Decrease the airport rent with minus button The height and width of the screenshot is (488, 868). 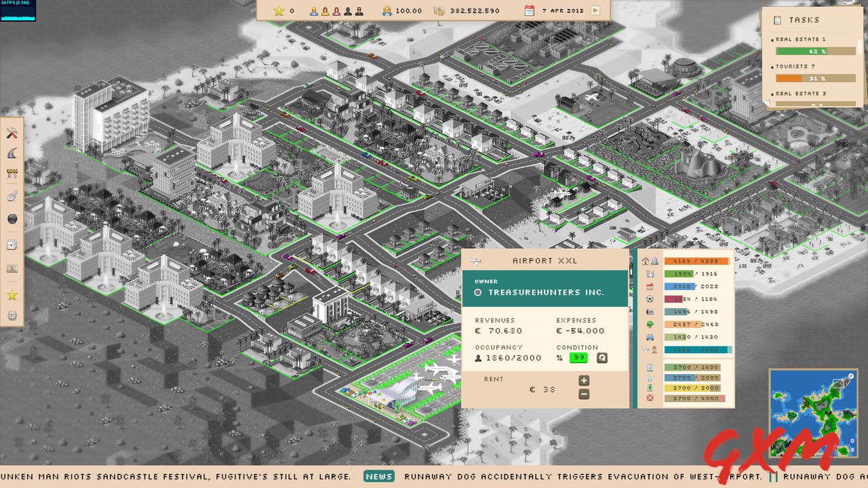coord(584,394)
